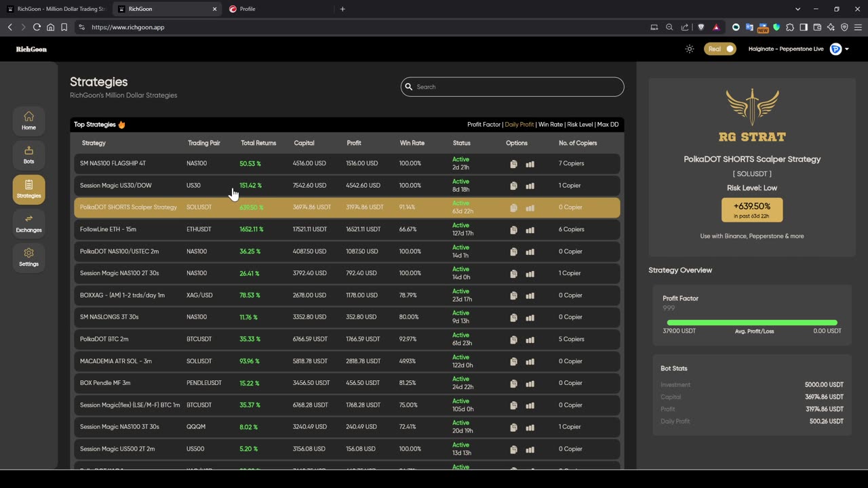Click 7 Copiers in the first row

[571, 163]
